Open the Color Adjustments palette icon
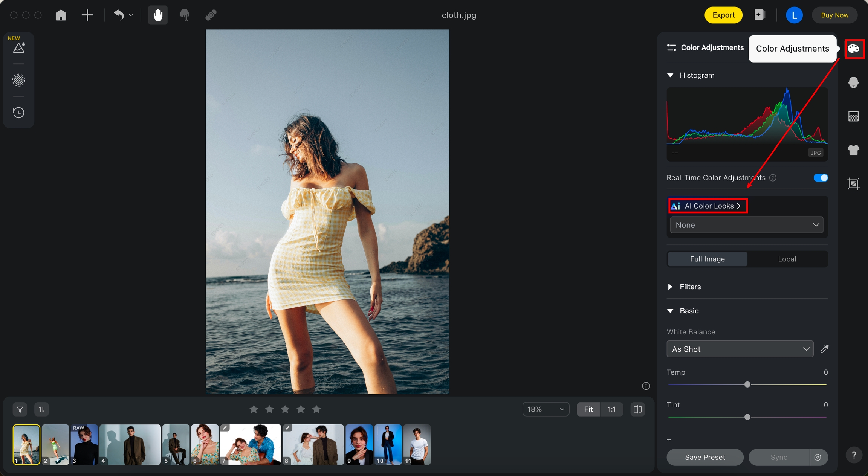Screen dimensions: 868x476 [x=853, y=49]
